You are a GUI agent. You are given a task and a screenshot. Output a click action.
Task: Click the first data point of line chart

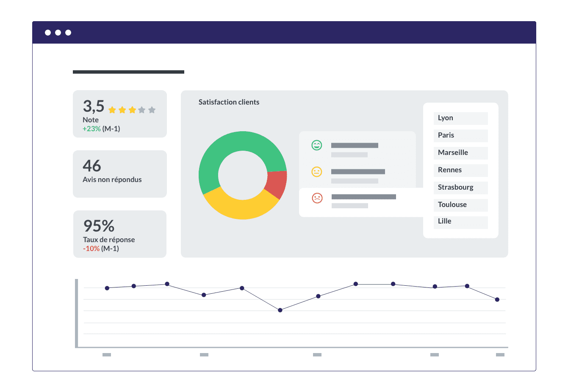(x=107, y=288)
